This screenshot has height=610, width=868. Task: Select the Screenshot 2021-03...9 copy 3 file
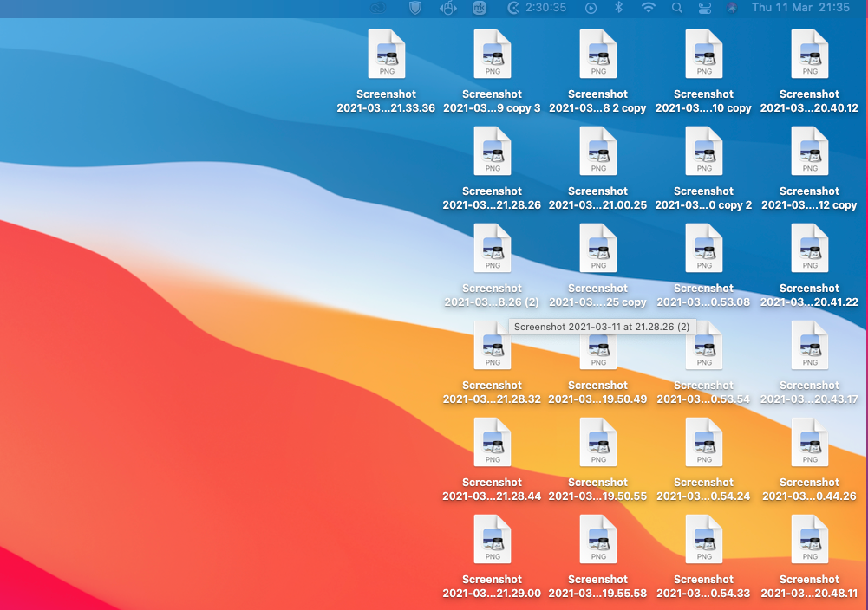point(493,54)
